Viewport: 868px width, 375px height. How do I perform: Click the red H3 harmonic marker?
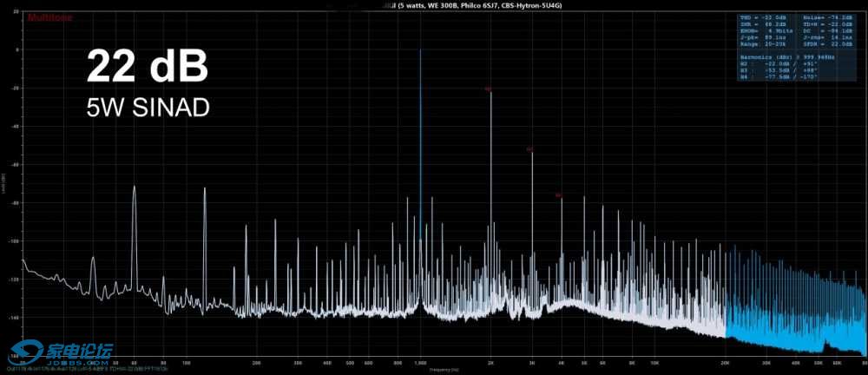529,150
